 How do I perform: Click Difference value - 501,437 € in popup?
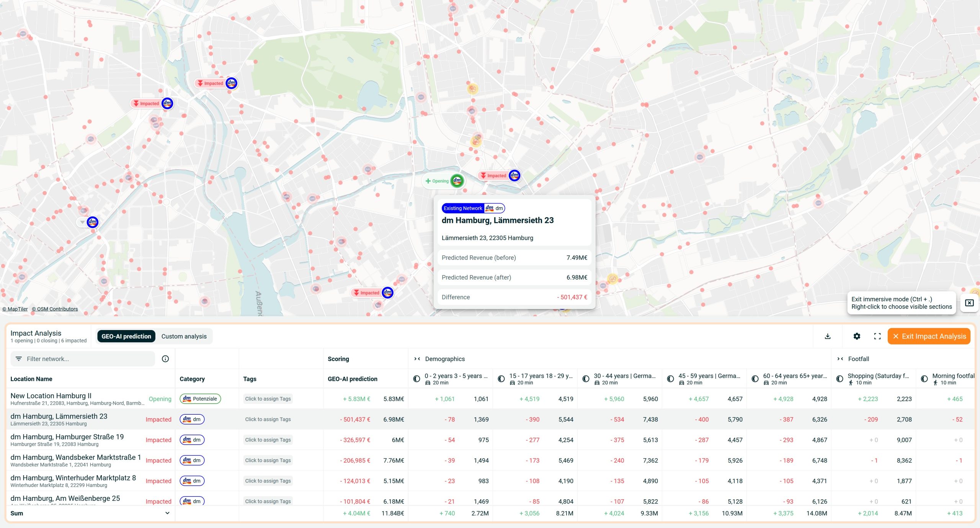pos(572,297)
